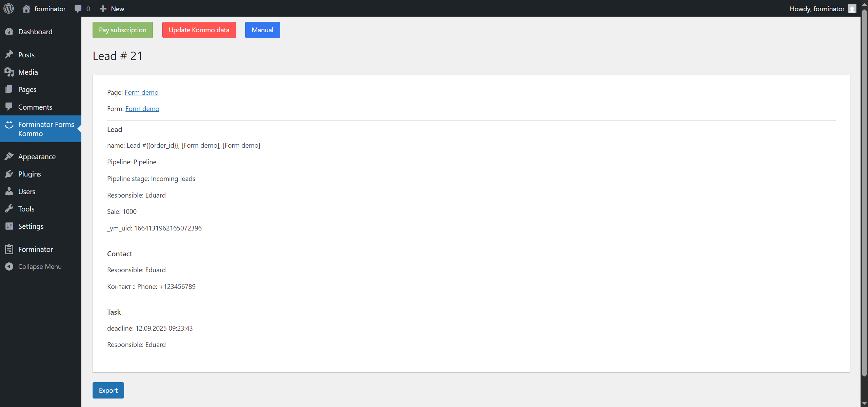
Task: Click the Pay subscription button
Action: pyautogui.click(x=122, y=30)
